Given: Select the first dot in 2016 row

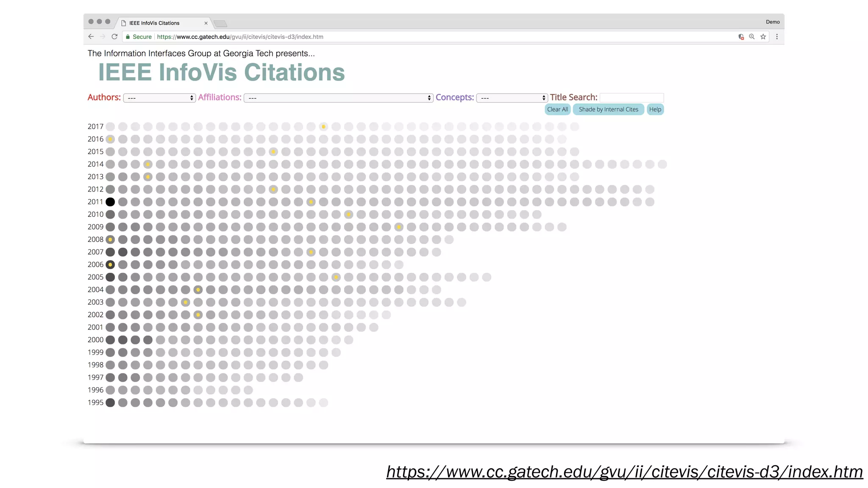Looking at the screenshot, I should tap(110, 139).
